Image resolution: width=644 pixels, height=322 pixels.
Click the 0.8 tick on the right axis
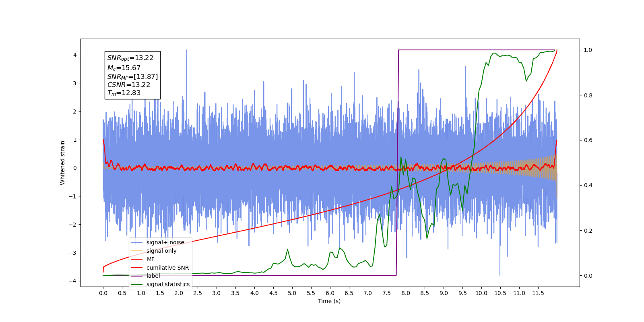coord(588,95)
